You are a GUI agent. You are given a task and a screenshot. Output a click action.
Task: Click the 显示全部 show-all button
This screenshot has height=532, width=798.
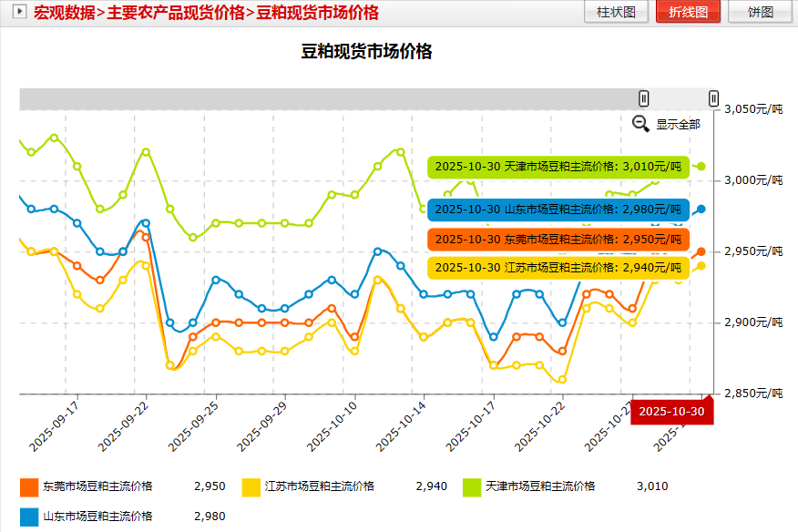point(678,125)
